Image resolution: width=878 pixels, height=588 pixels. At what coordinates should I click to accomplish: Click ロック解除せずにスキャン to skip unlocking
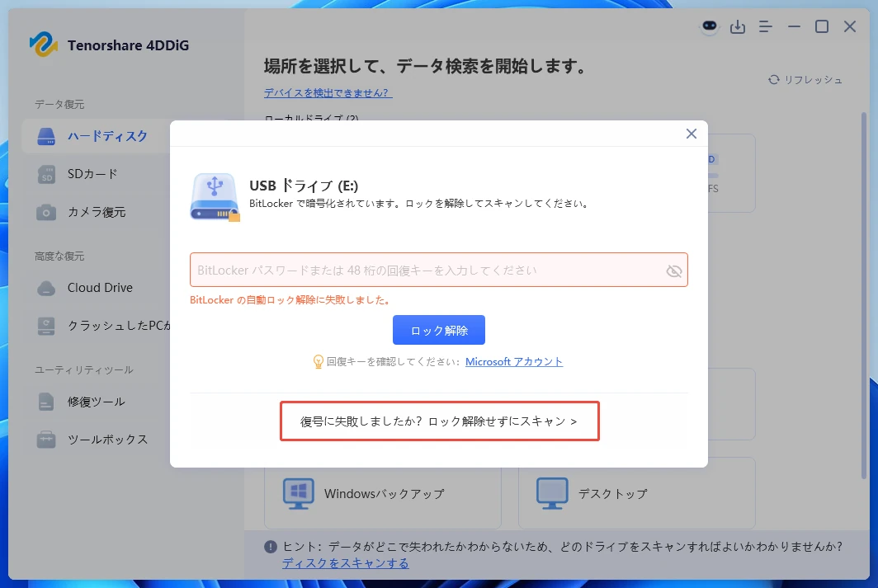[x=439, y=421]
